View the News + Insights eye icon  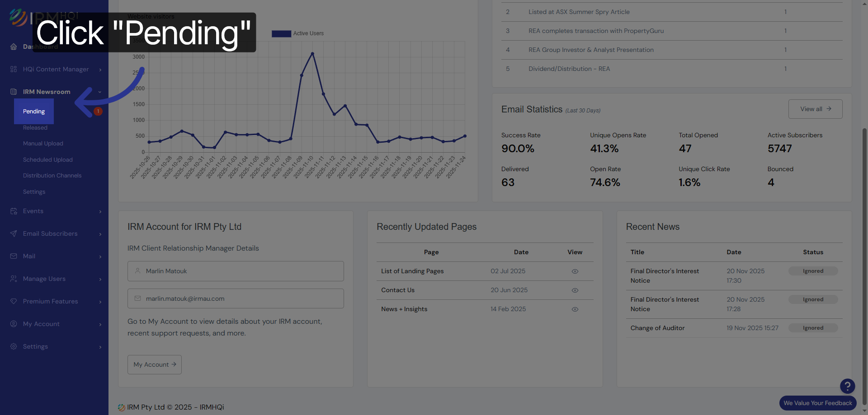[x=575, y=309]
